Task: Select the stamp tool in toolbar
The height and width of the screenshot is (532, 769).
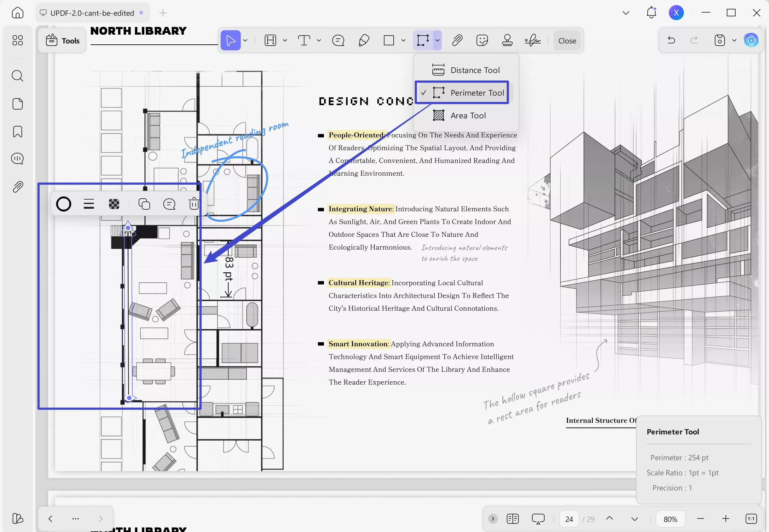Action: click(x=507, y=41)
